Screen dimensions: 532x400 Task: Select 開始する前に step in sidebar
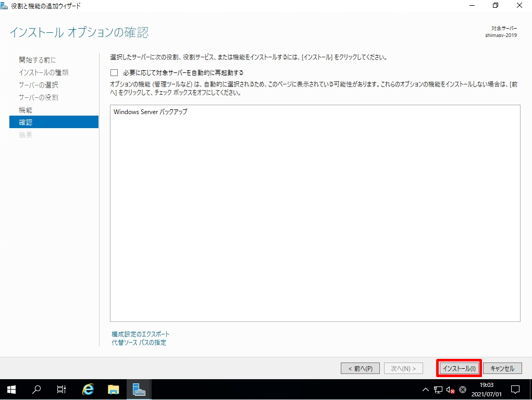point(38,60)
